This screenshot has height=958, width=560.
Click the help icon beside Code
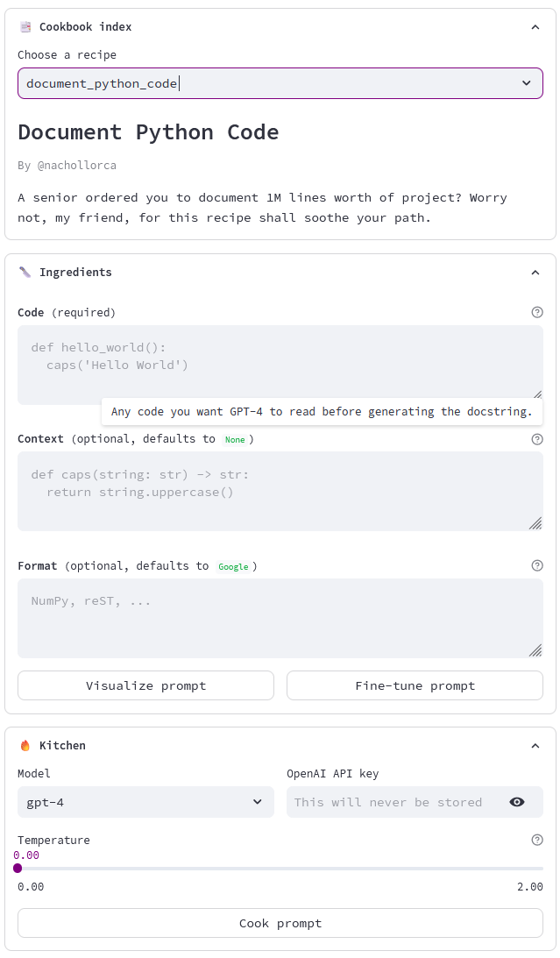click(537, 312)
